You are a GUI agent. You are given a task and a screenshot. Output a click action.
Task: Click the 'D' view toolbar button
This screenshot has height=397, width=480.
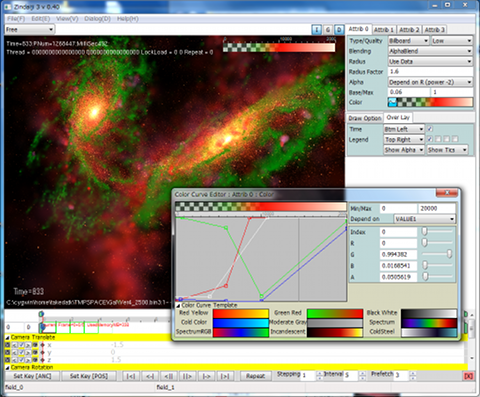[339, 30]
